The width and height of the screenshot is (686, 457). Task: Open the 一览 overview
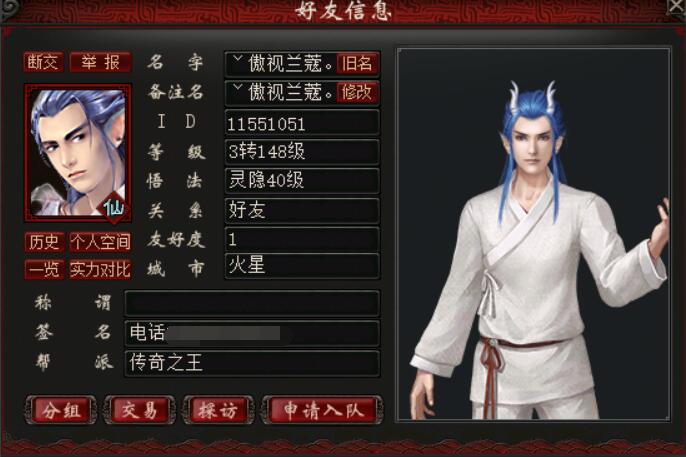point(44,269)
